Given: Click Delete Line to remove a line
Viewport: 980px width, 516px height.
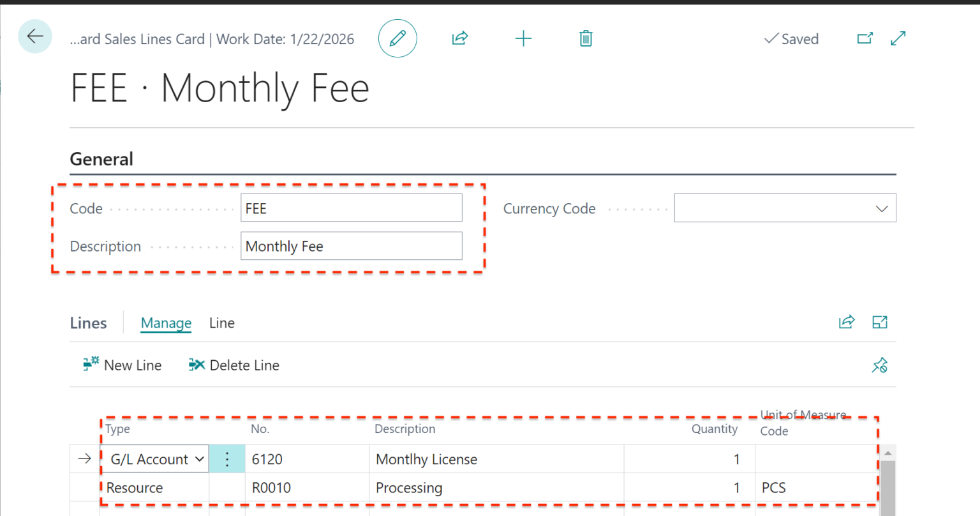Looking at the screenshot, I should [234, 365].
